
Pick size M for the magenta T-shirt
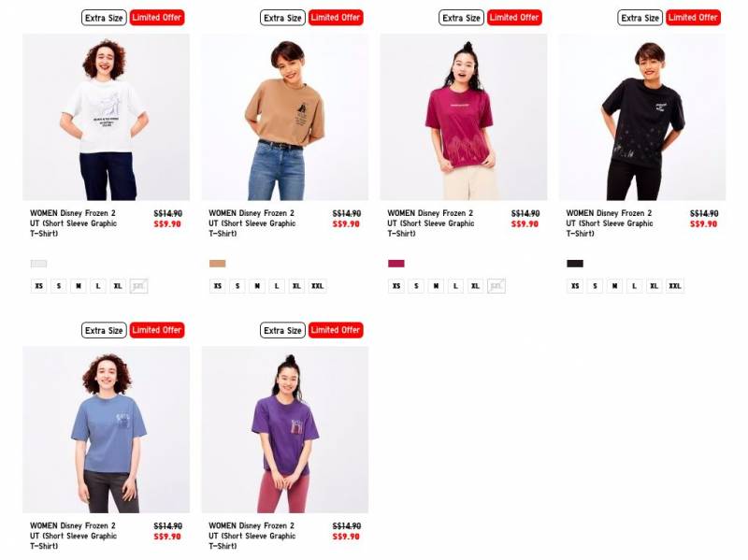point(436,286)
